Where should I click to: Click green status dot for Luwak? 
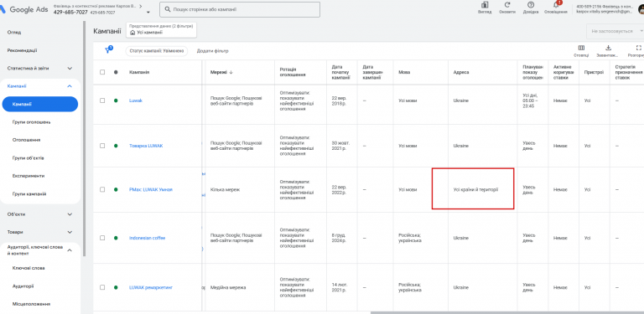(x=116, y=100)
